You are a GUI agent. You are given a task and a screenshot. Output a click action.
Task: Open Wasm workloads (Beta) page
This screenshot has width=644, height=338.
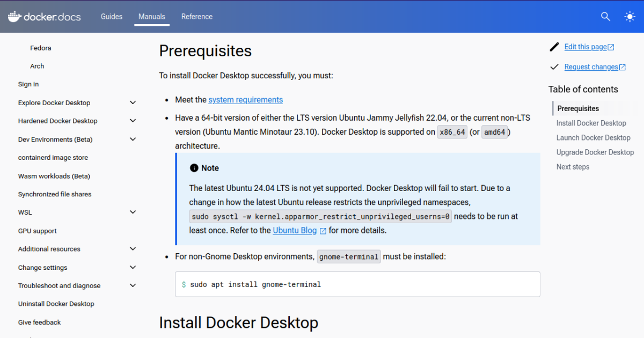click(x=54, y=176)
